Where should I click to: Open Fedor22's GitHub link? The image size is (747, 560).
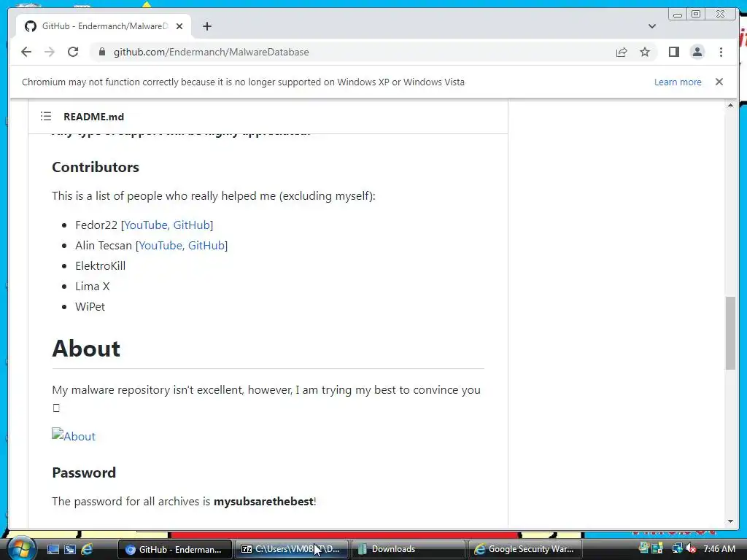(192, 225)
